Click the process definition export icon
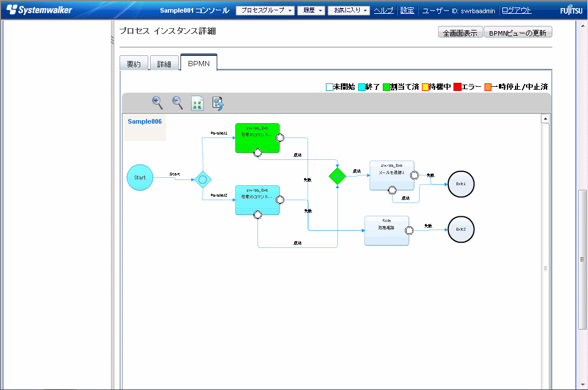The height and width of the screenshot is (390, 588). (218, 103)
